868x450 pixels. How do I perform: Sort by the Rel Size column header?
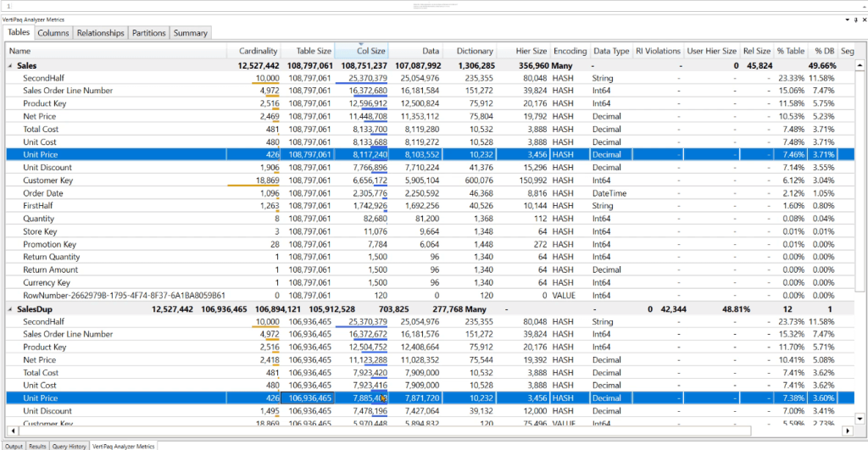(x=757, y=51)
